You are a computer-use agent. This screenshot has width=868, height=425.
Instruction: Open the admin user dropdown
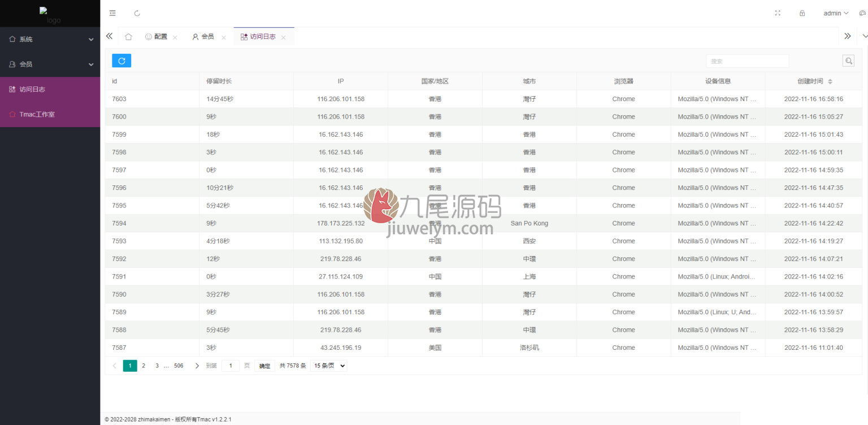click(x=836, y=13)
